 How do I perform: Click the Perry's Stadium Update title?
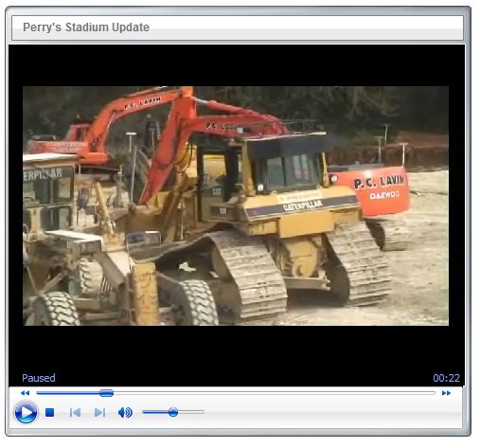click(x=86, y=27)
